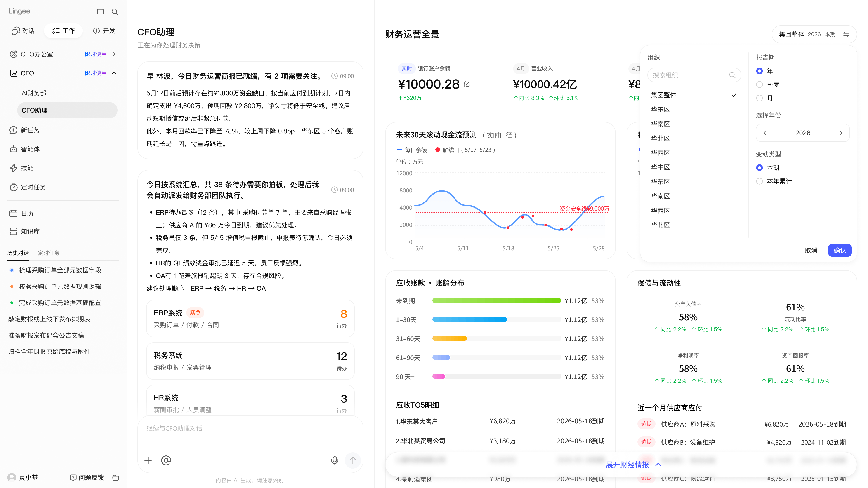Open history 归档全年财报原始底稿与附件

(x=49, y=352)
